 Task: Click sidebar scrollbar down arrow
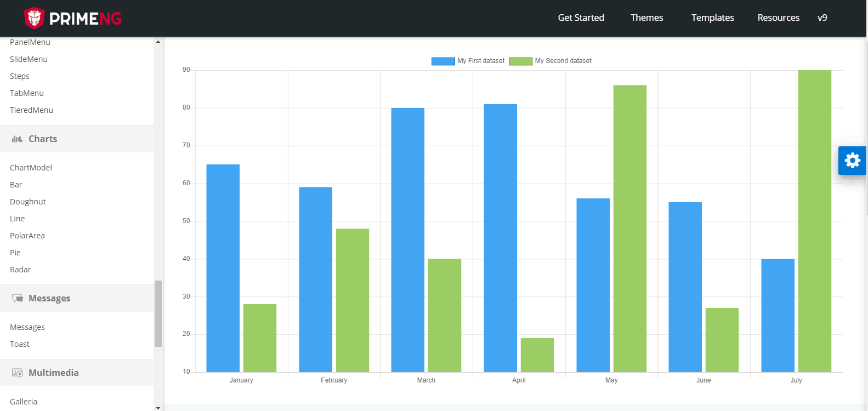click(x=158, y=408)
